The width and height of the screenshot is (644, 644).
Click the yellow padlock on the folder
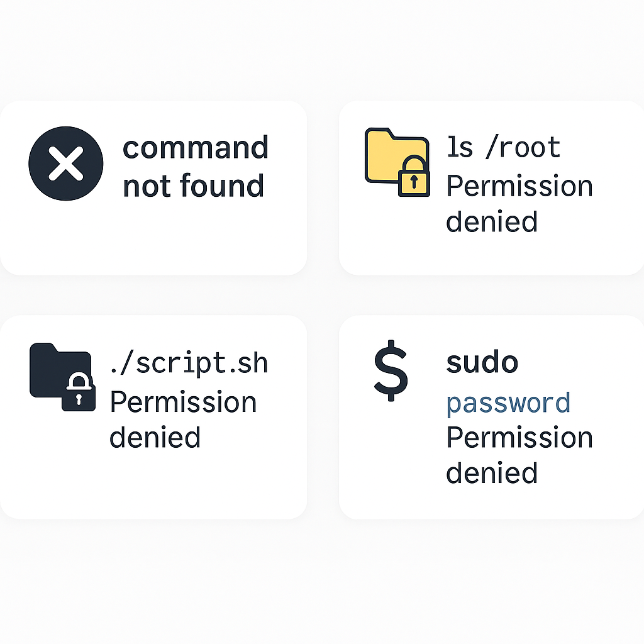(414, 176)
